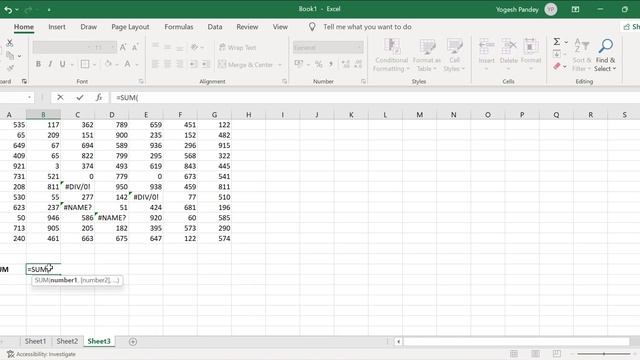Screen dimensions: 640x360
Task: Open the Data ribbon tab
Action: click(215, 27)
